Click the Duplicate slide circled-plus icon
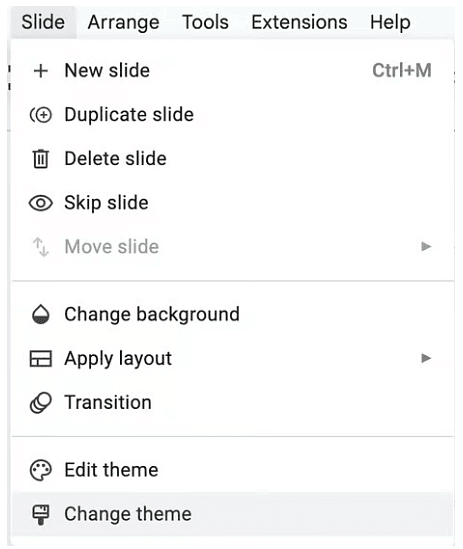The width and height of the screenshot is (463, 549). 41,115
